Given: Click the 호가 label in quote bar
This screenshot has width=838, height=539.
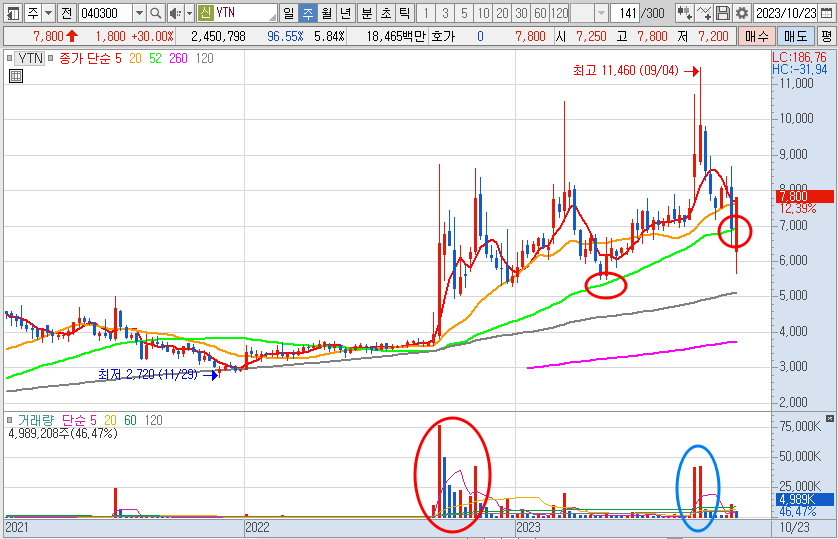Looking at the screenshot, I should click(x=443, y=36).
